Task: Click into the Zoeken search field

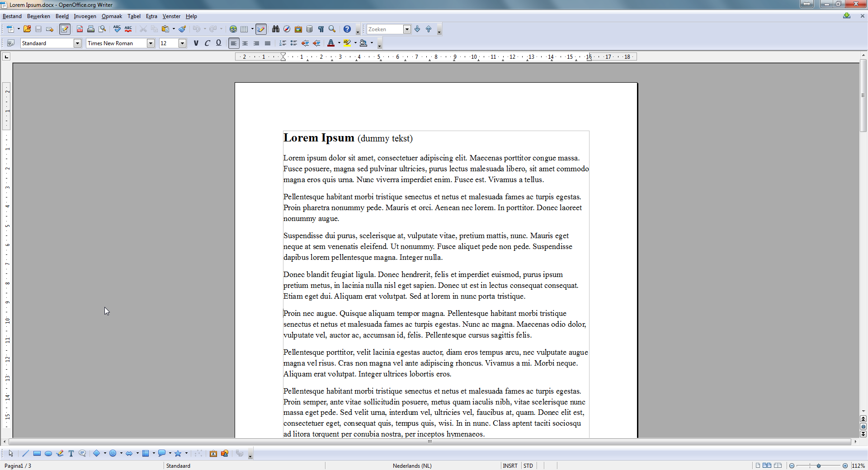Action: (384, 29)
